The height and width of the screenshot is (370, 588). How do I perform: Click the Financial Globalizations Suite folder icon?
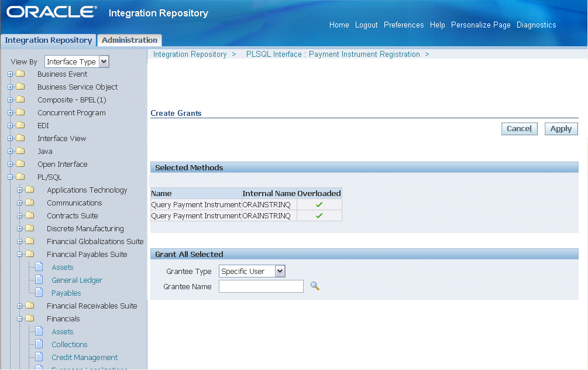point(30,241)
